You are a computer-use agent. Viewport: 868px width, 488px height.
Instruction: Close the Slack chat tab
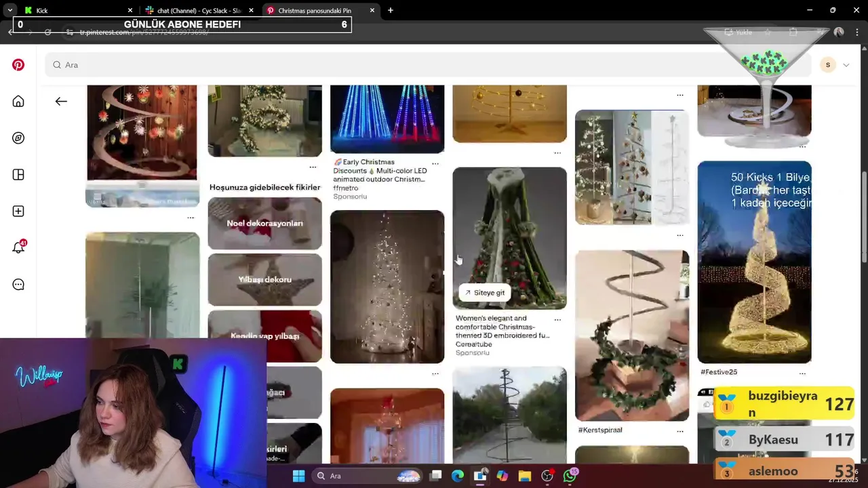pos(251,10)
